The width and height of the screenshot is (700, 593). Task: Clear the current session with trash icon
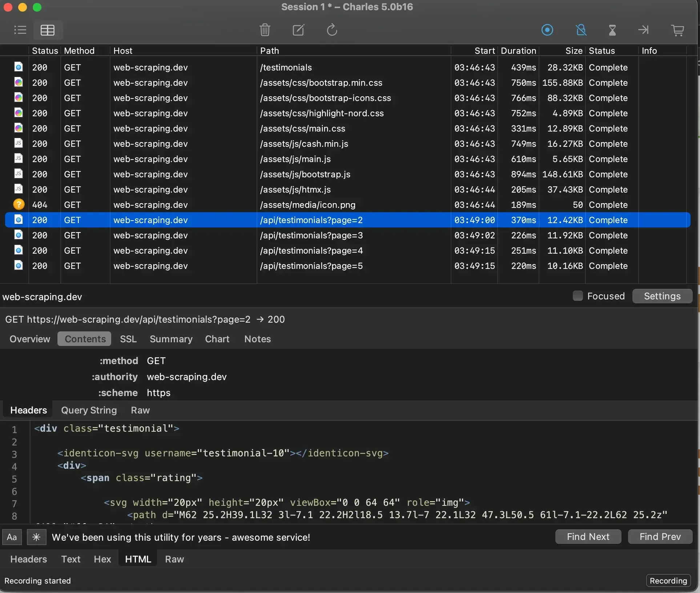pyautogui.click(x=265, y=30)
